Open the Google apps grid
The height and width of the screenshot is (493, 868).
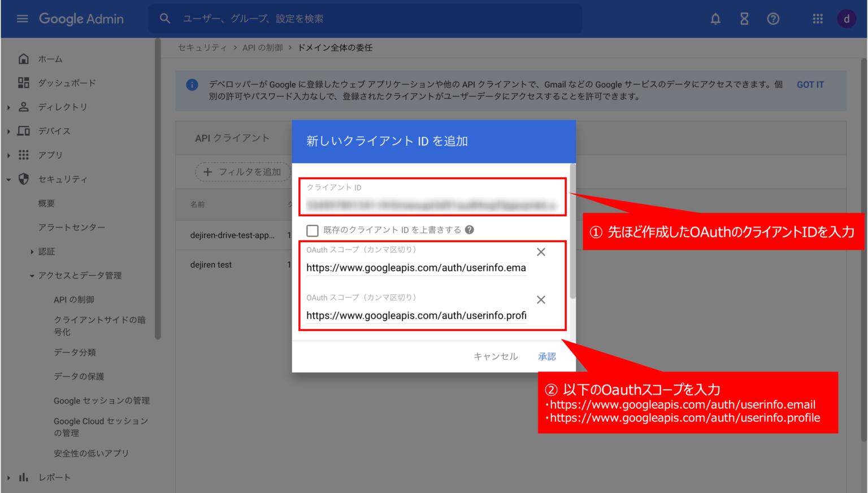818,19
